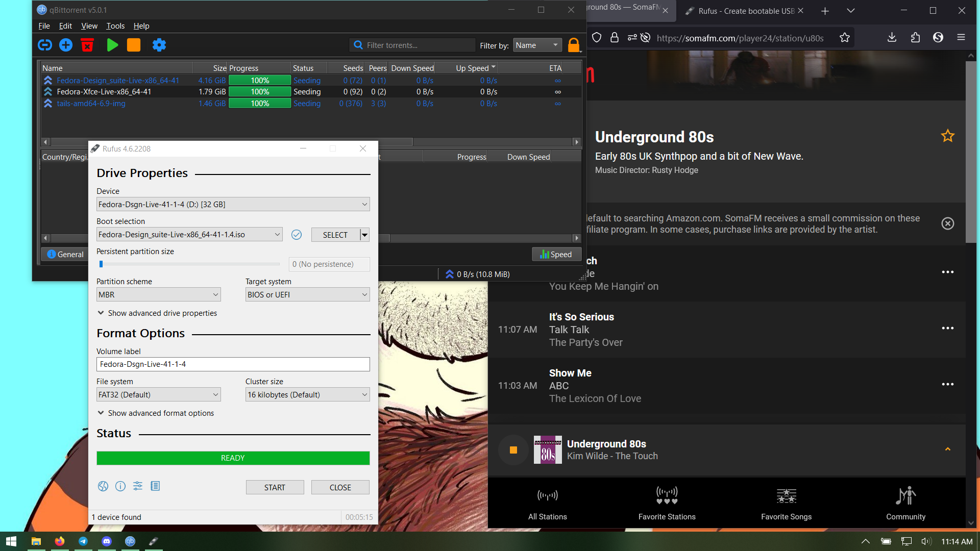Click the orange lock icon in qBittorrent
Image resolution: width=980 pixels, height=551 pixels.
pyautogui.click(x=574, y=45)
